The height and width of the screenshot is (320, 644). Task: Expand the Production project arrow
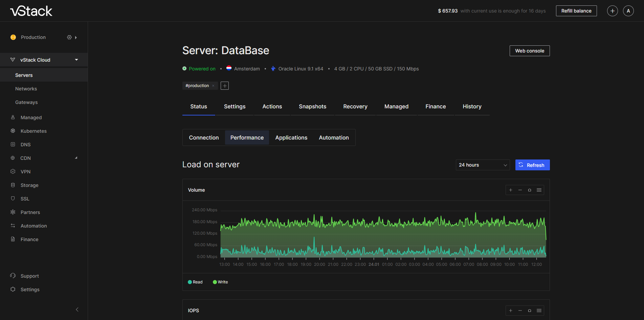(76, 38)
